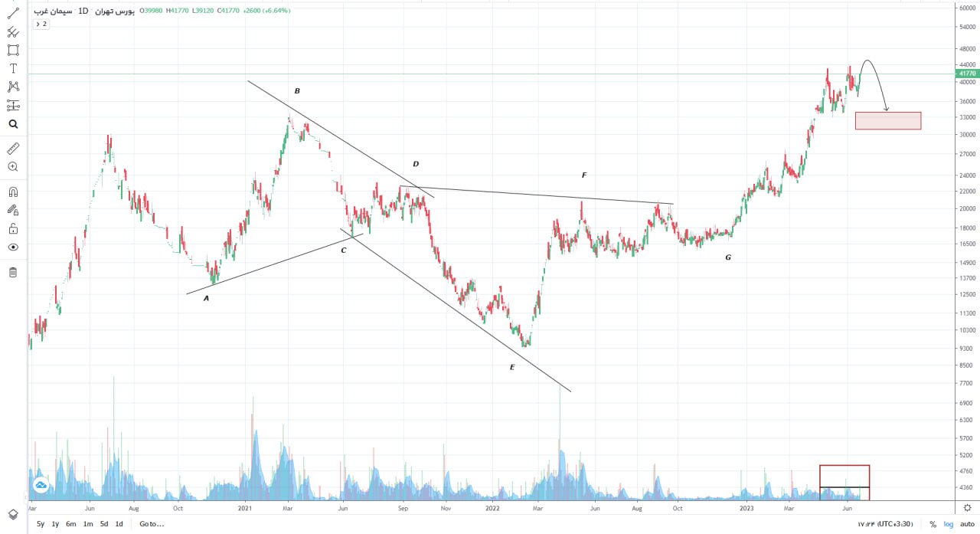Expand the collapsed indicators legend showing 2
This screenshot has width=980, height=534.
(x=41, y=24)
